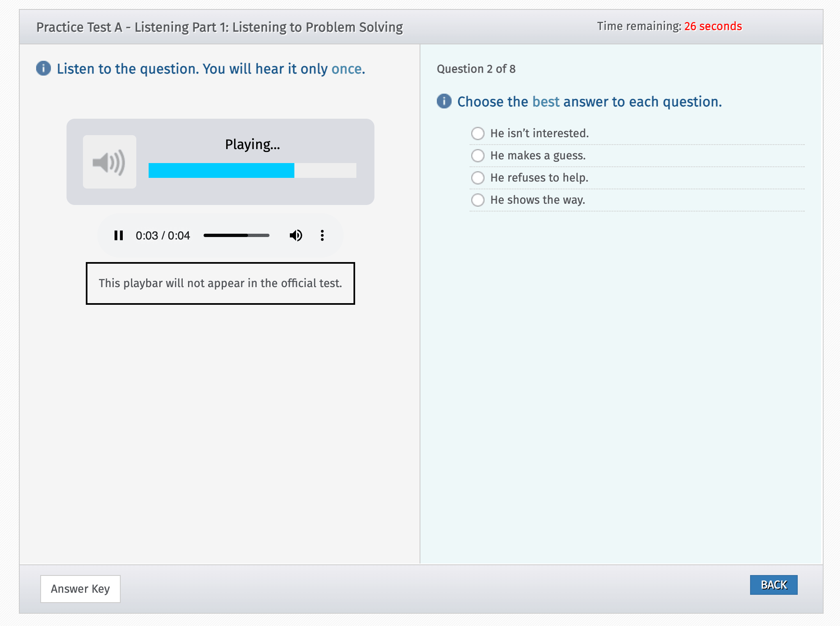Go BACK to the previous question
Image resolution: width=840 pixels, height=626 pixels.
(773, 585)
